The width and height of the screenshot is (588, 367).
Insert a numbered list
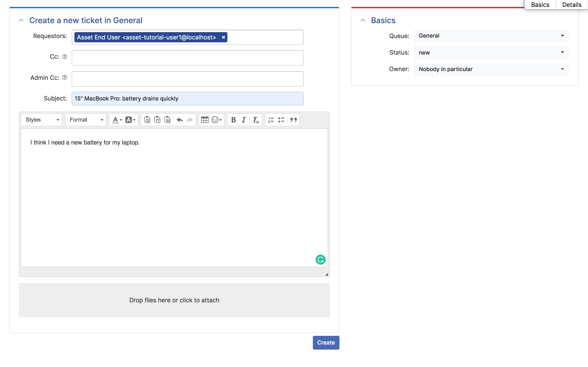pos(271,120)
